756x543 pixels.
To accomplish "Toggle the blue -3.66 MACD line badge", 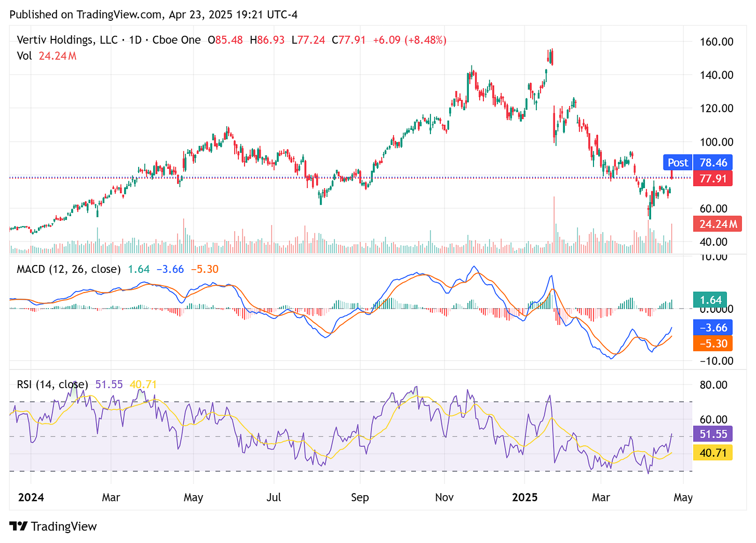I will tap(712, 327).
